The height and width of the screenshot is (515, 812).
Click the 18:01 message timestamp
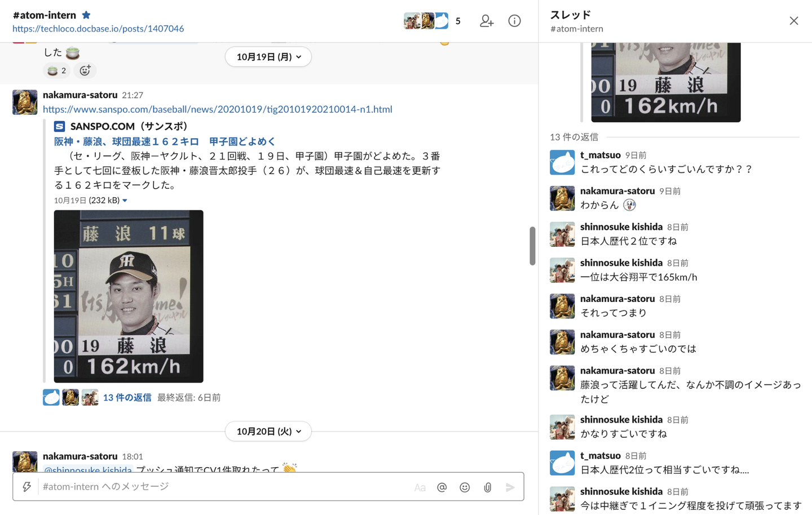(133, 457)
